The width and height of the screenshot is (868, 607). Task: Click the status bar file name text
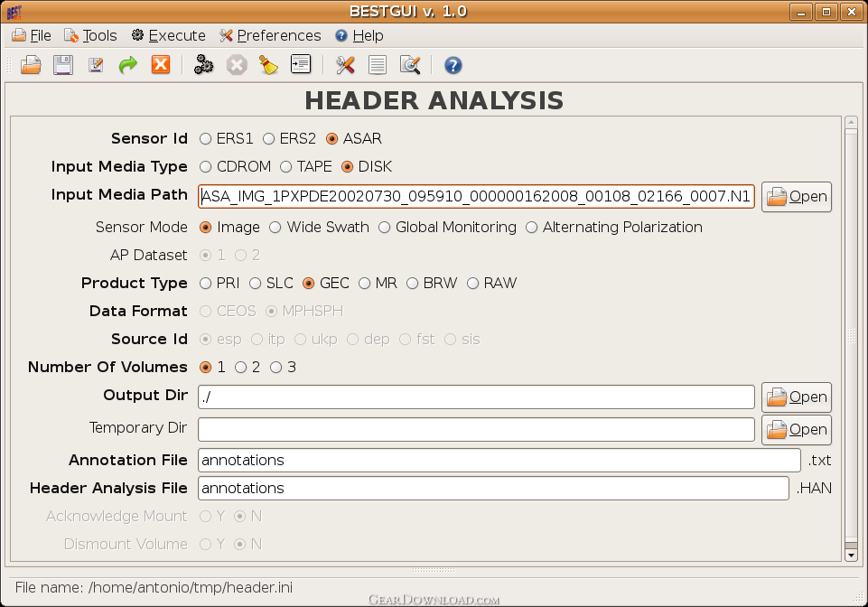(x=154, y=588)
